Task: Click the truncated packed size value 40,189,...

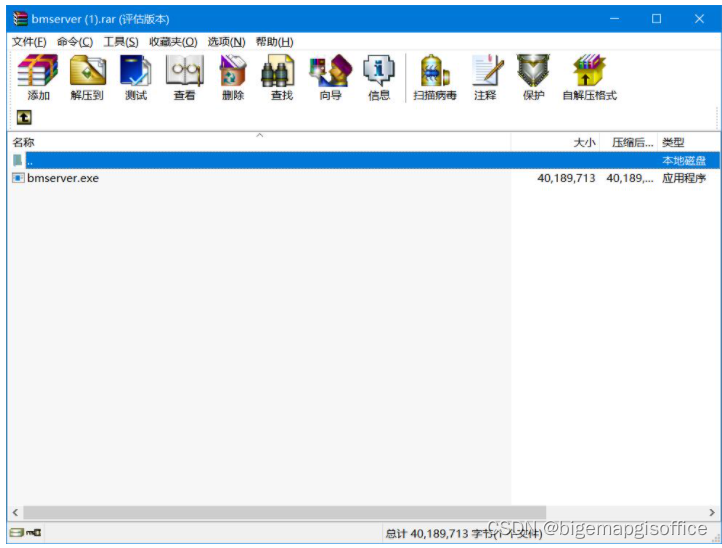Action: pos(629,178)
